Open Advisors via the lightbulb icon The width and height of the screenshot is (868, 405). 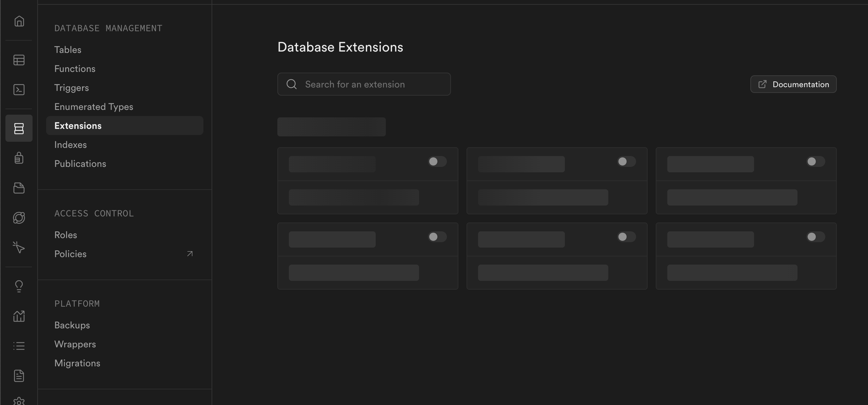point(19,286)
